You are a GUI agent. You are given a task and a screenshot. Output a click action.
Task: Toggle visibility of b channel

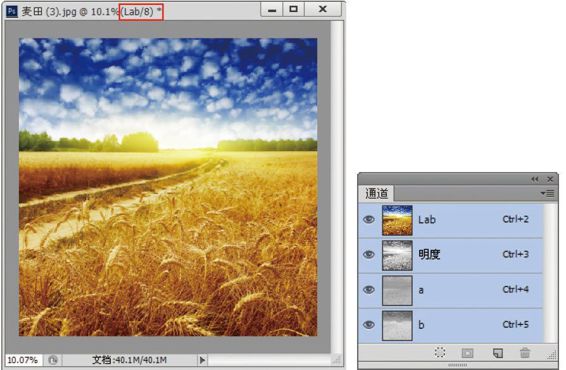[x=369, y=325]
